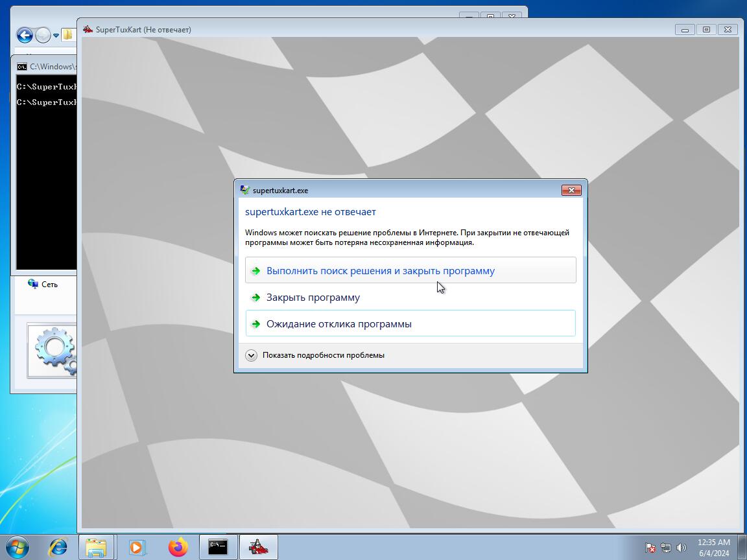Choose "Ожидание отклика программы" option
The height and width of the screenshot is (560, 747).
(x=410, y=324)
